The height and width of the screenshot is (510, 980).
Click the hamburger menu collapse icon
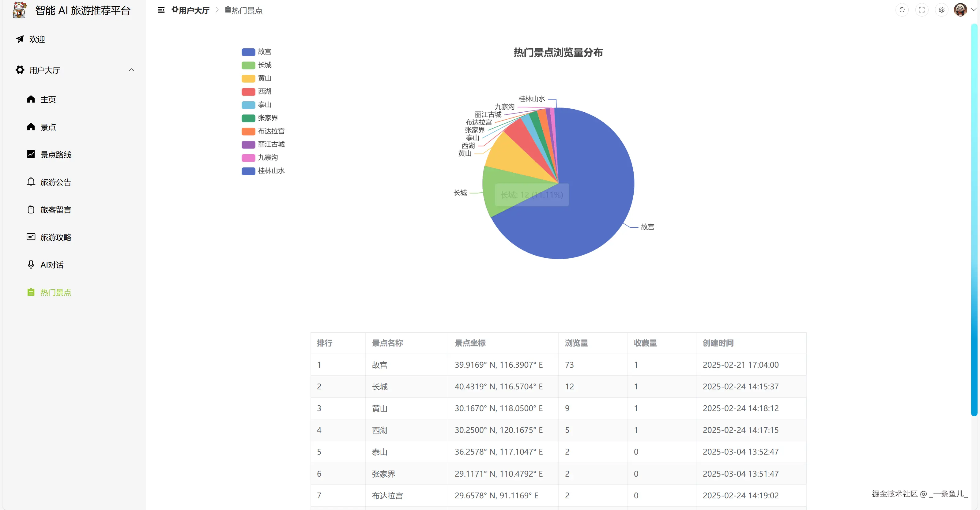pos(161,10)
